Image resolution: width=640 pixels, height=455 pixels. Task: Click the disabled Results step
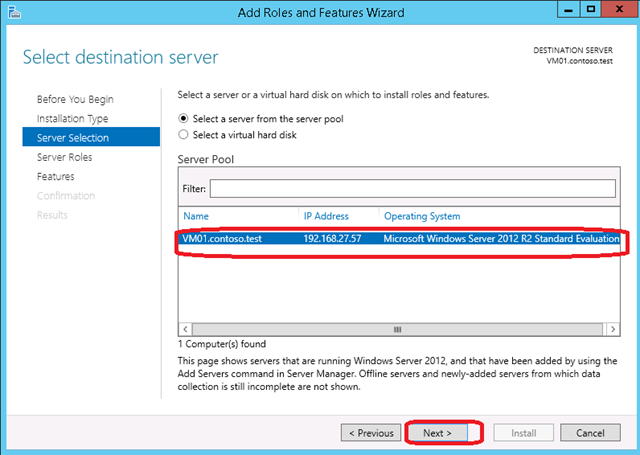(52, 215)
